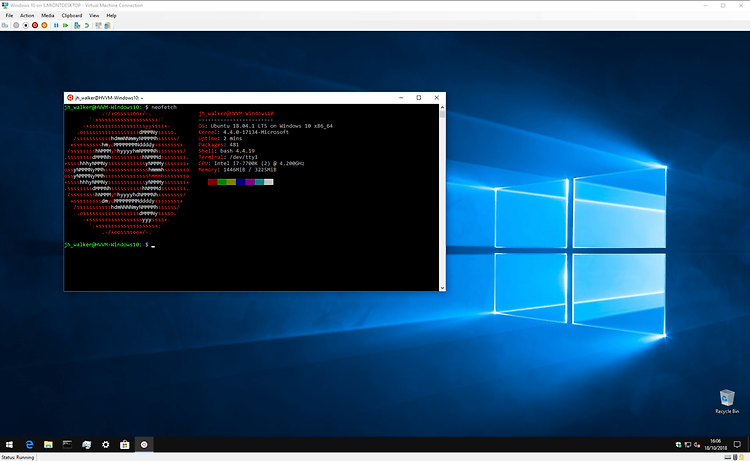The image size is (750, 461).
Task: Click the Turn Off VM toolbar icon
Action: [x=26, y=25]
